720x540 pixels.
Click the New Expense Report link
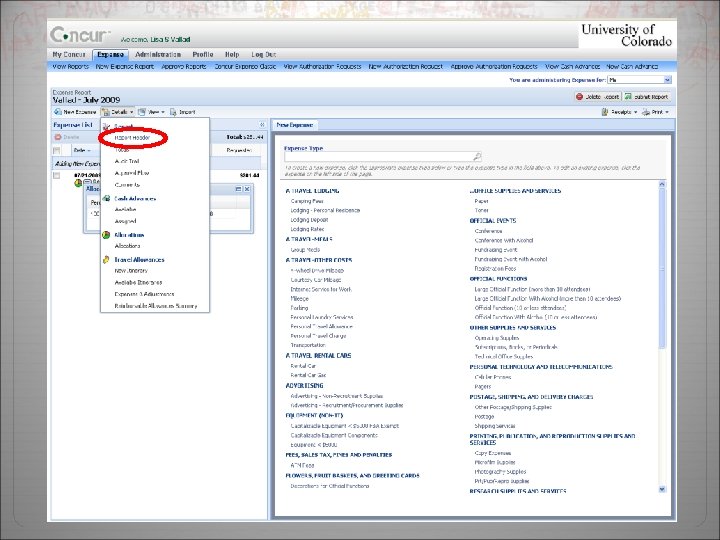pyautogui.click(x=124, y=67)
